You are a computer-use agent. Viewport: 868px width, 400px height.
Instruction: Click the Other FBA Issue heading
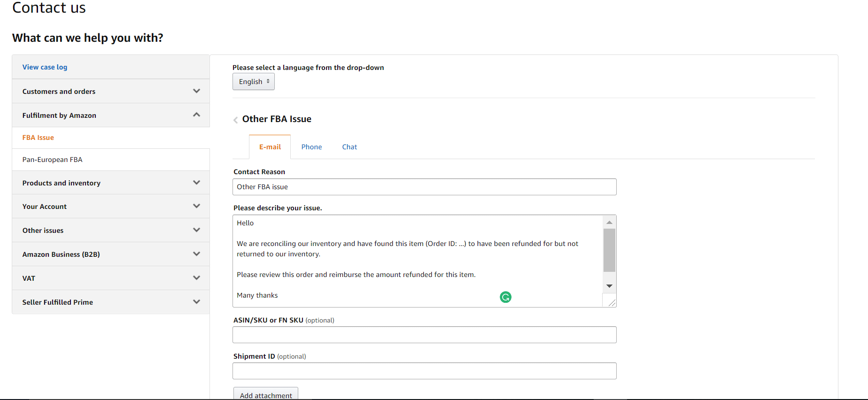pyautogui.click(x=277, y=119)
